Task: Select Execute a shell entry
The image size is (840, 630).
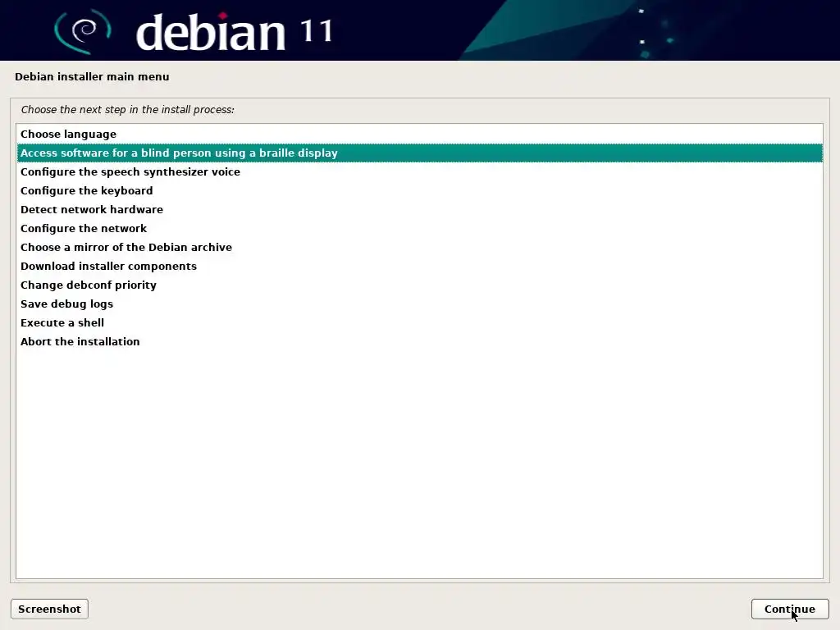Action: 419,322
